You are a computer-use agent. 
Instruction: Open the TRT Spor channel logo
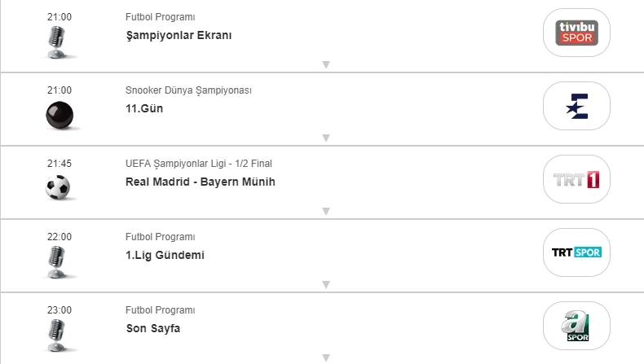(x=576, y=252)
